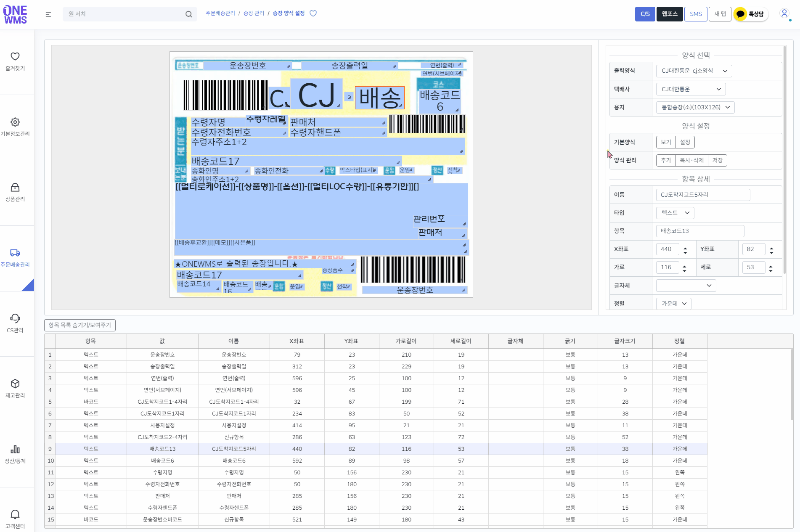Select the ★ONEWMS로 출력된 송장입니다.★ text
Viewport: 800px width, 532px height.
(x=265, y=264)
